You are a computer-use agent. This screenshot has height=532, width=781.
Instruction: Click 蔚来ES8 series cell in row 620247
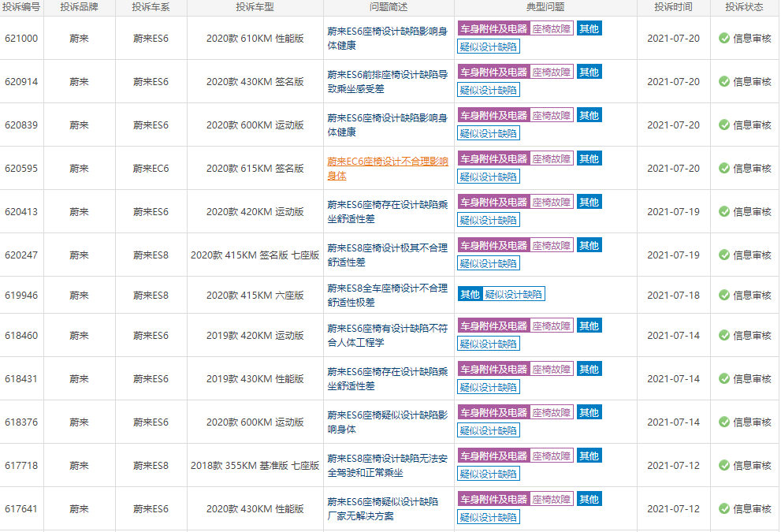point(151,255)
